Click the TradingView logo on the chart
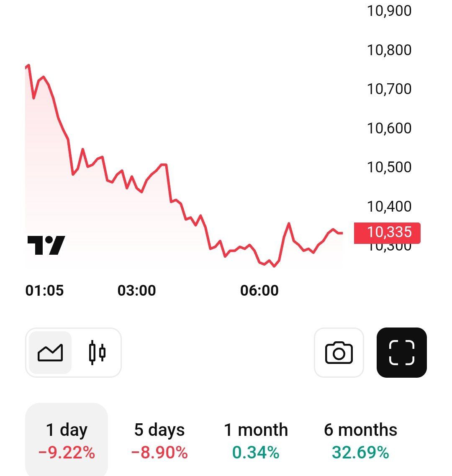 click(46, 245)
